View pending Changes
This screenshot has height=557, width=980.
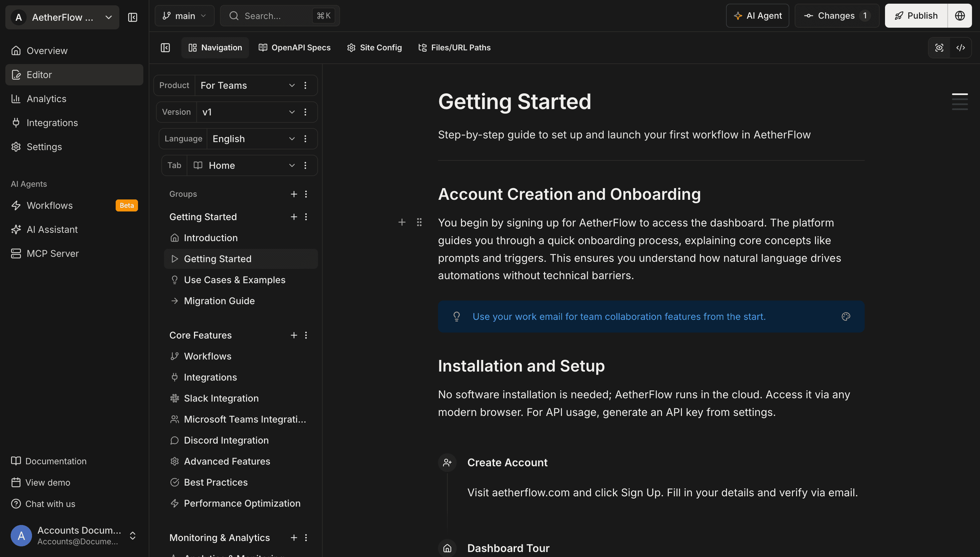click(837, 16)
